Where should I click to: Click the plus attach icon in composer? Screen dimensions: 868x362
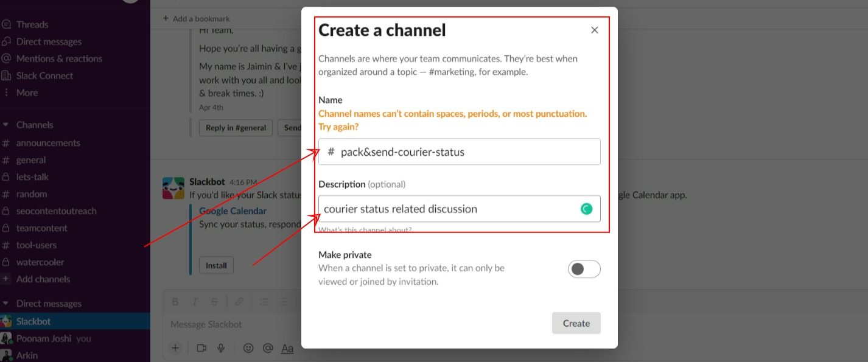pos(175,348)
